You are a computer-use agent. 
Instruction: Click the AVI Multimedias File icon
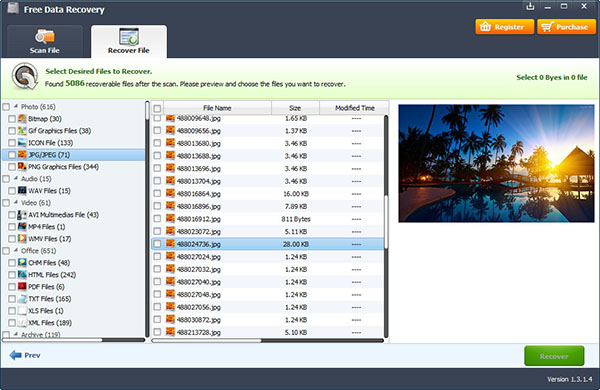point(22,215)
